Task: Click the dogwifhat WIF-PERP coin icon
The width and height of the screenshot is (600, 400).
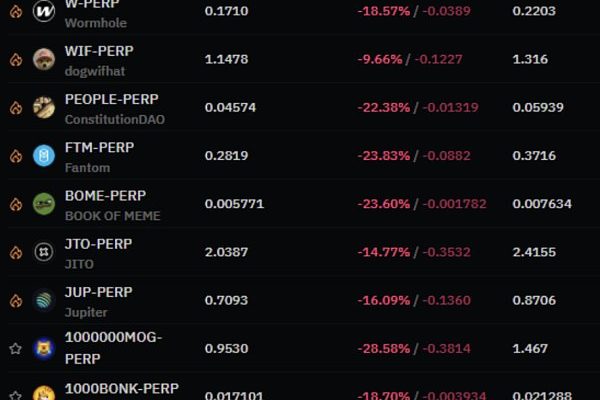Action: [x=44, y=59]
